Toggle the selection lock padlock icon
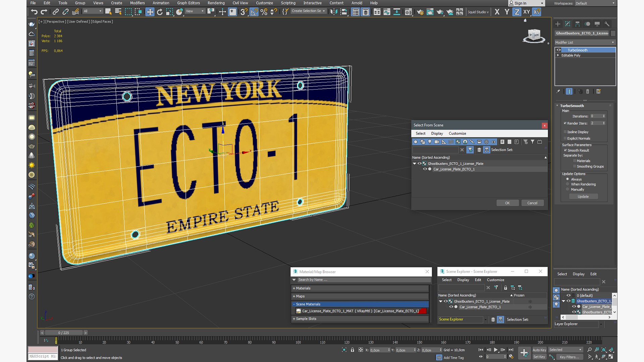Screen dimensions: 644x362 (x=352, y=350)
